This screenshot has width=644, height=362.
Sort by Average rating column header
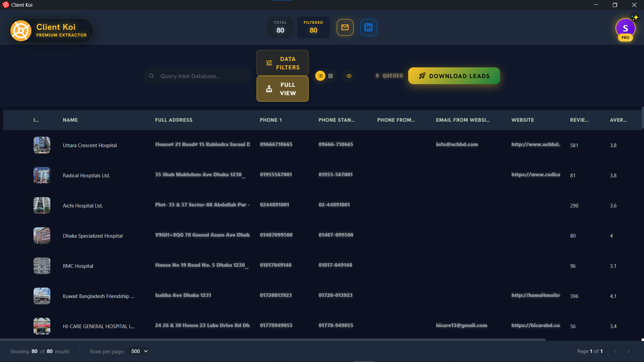coord(618,120)
